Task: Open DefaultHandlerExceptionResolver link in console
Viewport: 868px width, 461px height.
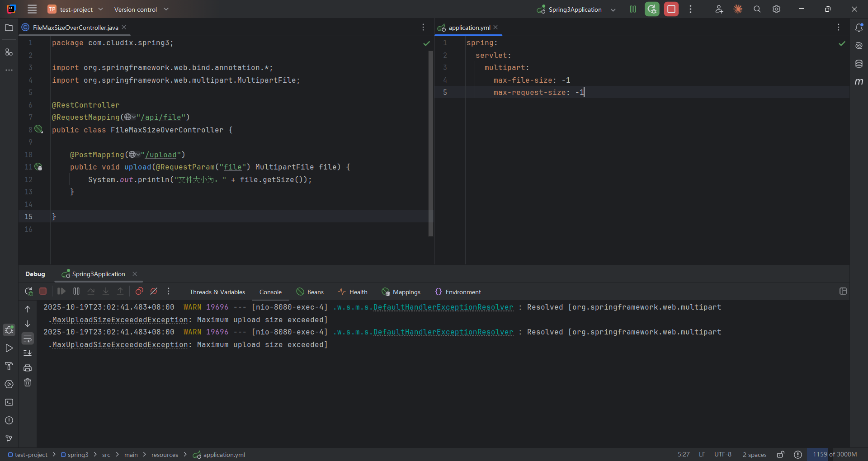Action: (443, 307)
